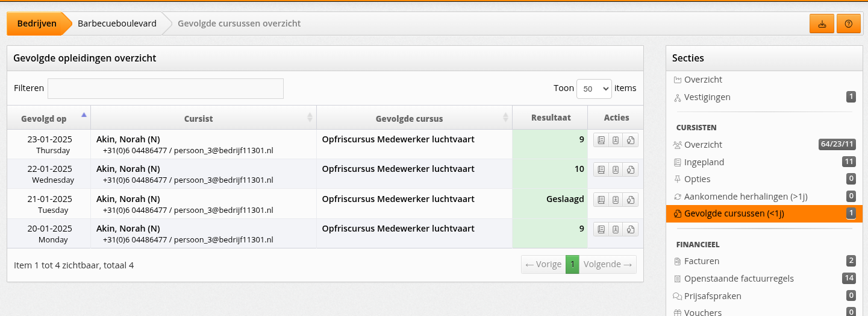Open certificate icon for 20-01-2025 row
Image resolution: width=868 pixels, height=316 pixels.
[631, 229]
